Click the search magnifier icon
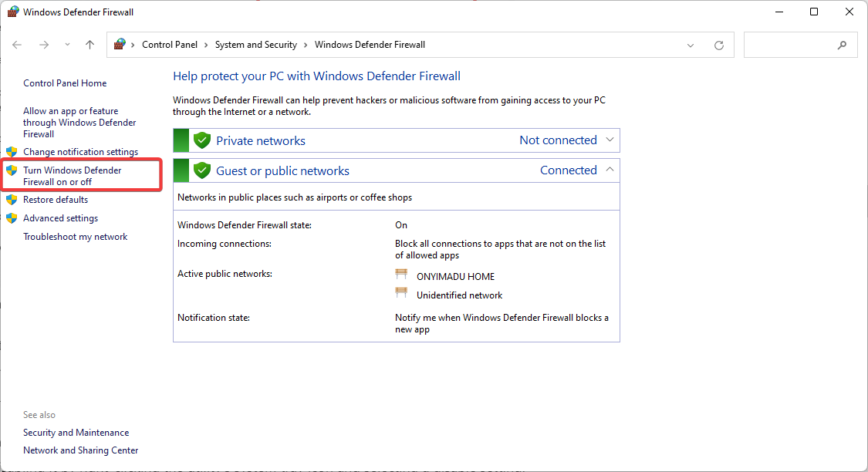Screen dimensions: 868x472 pyautogui.click(x=842, y=46)
